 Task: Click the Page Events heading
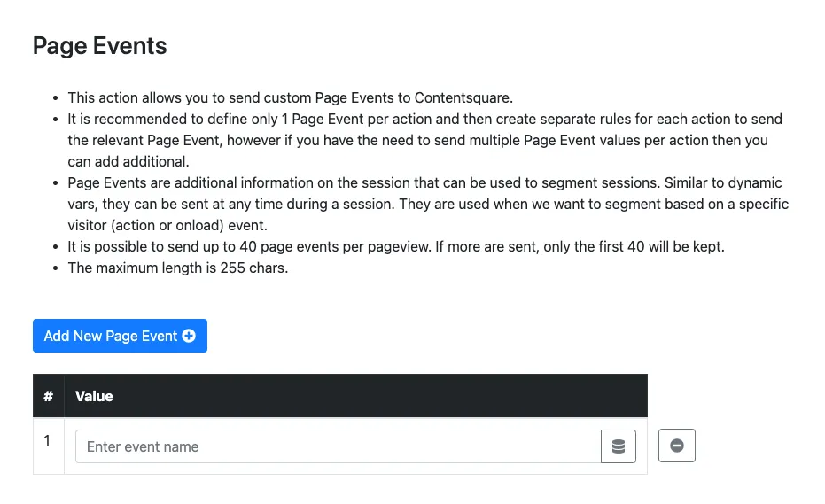[100, 46]
